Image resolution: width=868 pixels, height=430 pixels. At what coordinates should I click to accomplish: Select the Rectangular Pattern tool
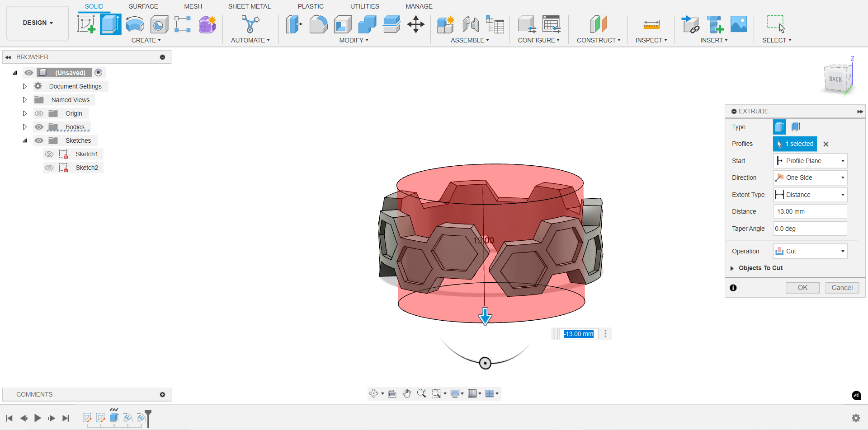pos(183,24)
